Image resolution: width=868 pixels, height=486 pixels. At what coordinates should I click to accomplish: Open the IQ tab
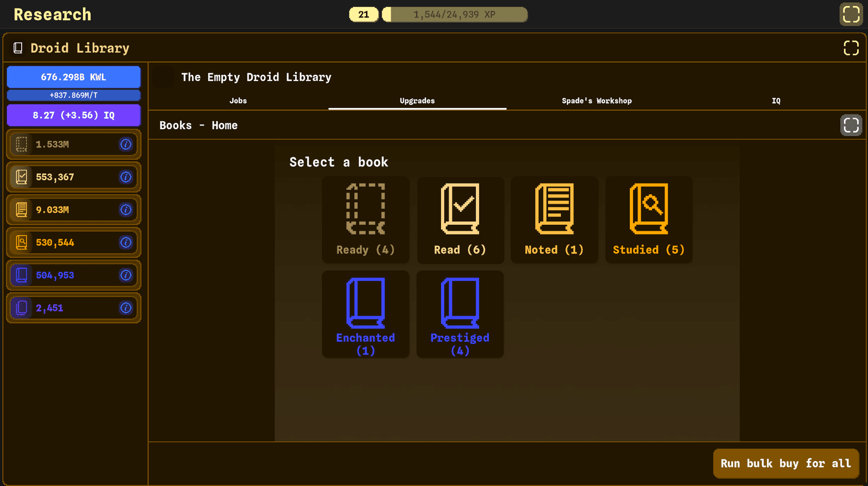tap(776, 101)
